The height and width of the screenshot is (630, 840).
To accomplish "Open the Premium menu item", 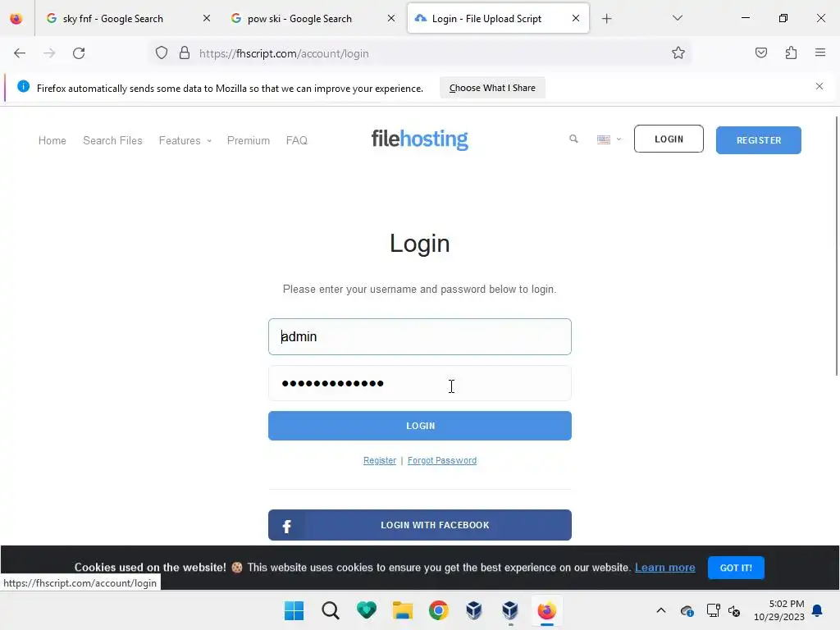I will point(248,140).
